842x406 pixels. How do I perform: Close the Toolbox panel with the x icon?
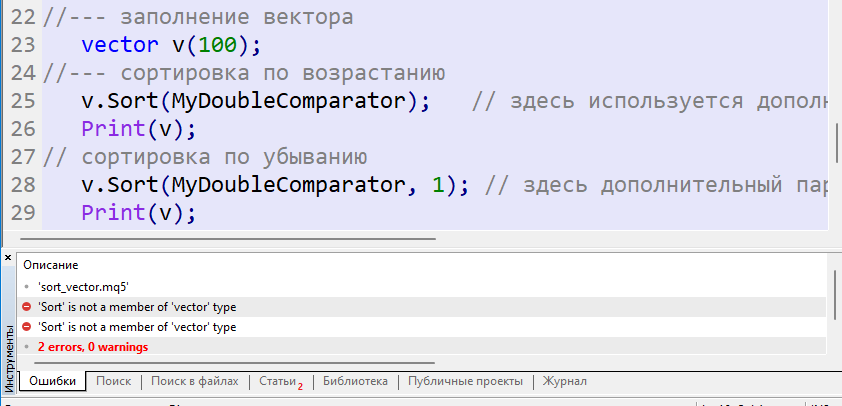click(x=8, y=258)
